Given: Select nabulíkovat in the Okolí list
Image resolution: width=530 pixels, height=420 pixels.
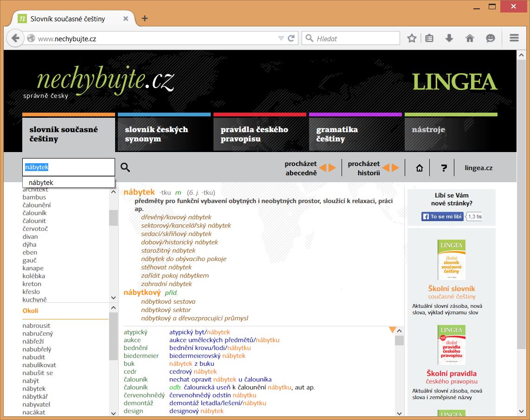Looking at the screenshot, I should 39,365.
